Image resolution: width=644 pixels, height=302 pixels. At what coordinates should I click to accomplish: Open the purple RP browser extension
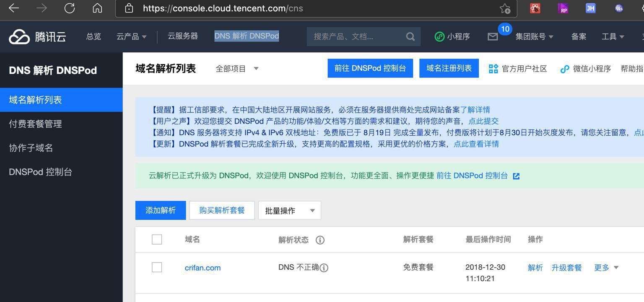point(563,8)
